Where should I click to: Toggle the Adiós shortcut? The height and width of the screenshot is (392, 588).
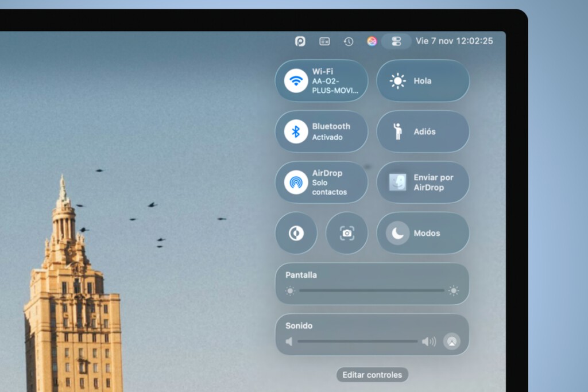click(423, 131)
